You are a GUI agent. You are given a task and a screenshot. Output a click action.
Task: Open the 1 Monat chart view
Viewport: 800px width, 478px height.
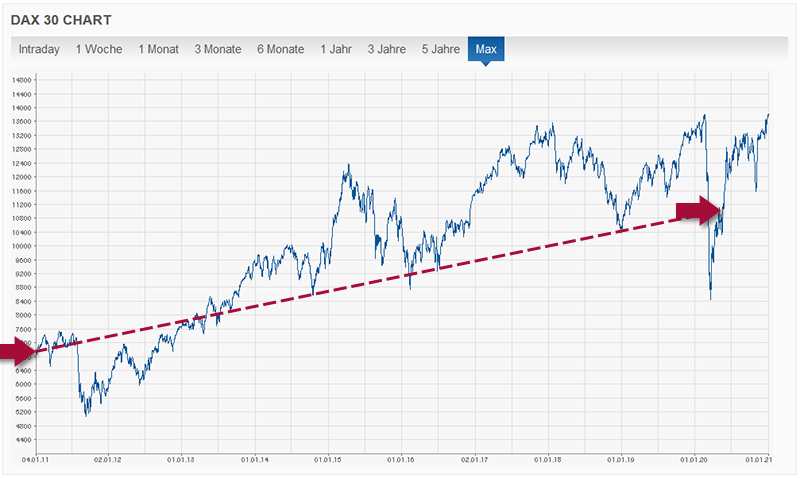point(160,49)
